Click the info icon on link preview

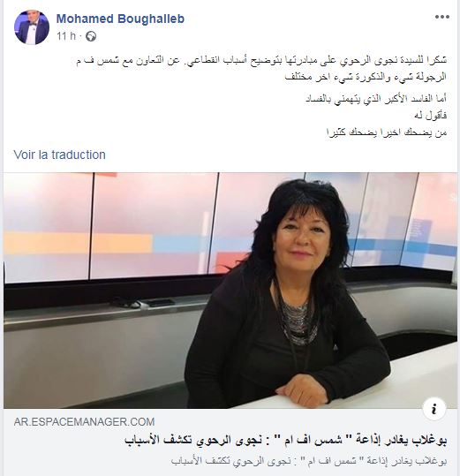click(434, 409)
